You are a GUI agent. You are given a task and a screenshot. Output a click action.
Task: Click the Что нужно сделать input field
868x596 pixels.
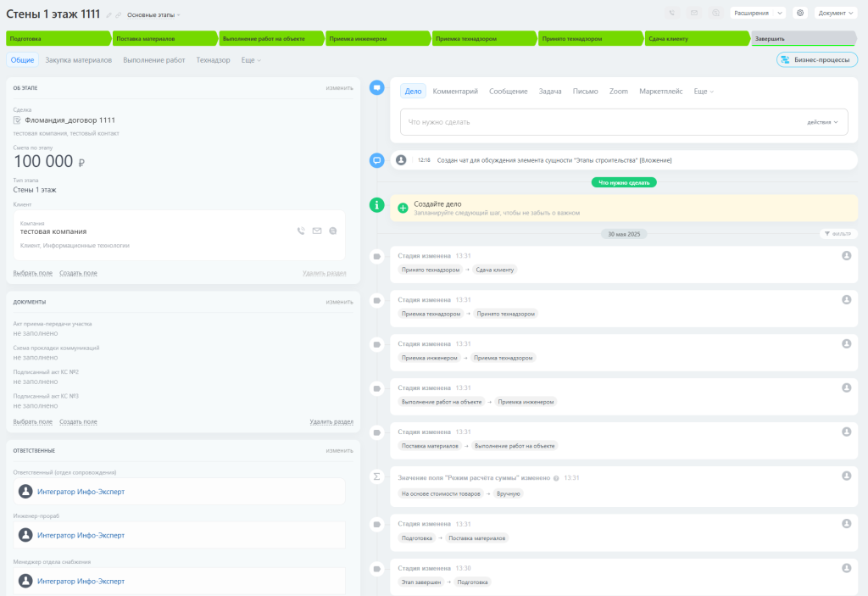coord(593,122)
